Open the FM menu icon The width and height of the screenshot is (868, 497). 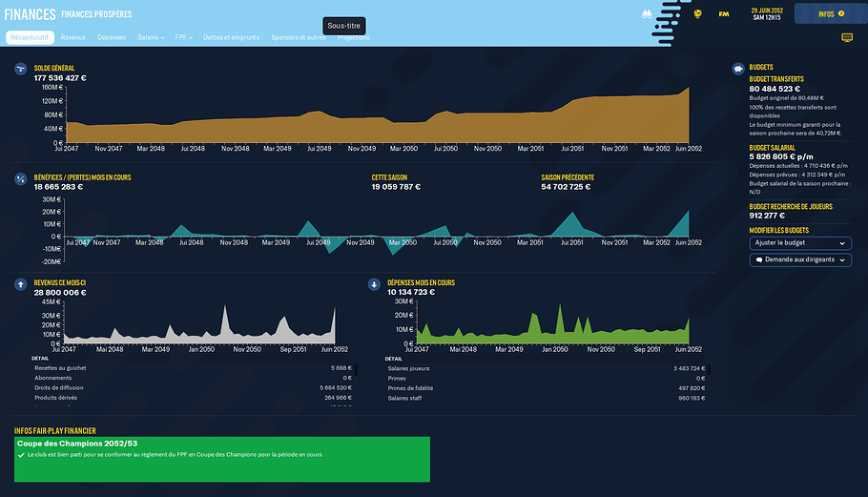coord(724,13)
